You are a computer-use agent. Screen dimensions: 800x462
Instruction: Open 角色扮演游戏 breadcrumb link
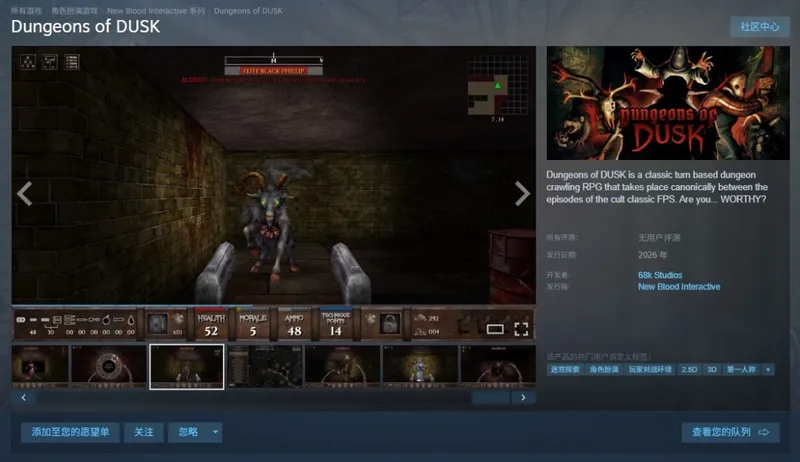tap(74, 11)
